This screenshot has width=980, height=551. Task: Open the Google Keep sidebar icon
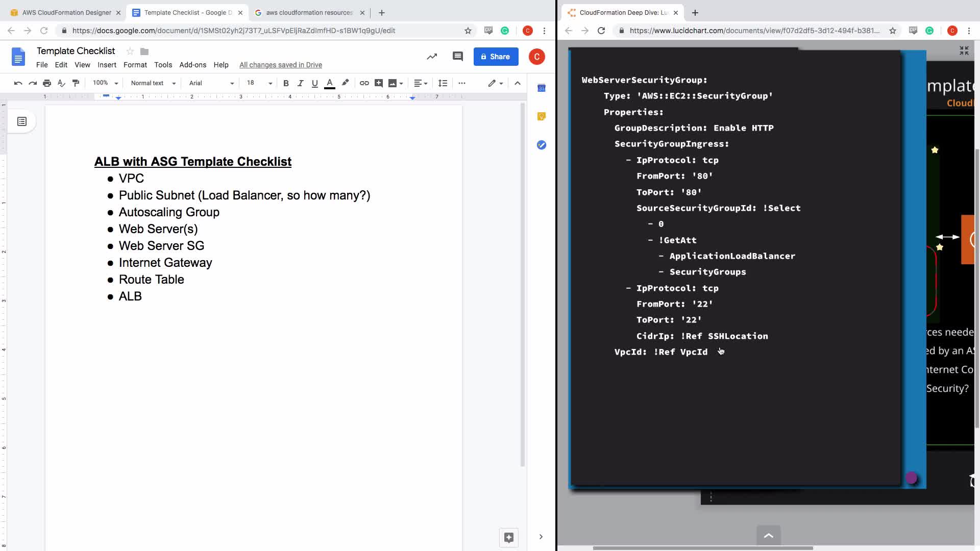(x=542, y=116)
